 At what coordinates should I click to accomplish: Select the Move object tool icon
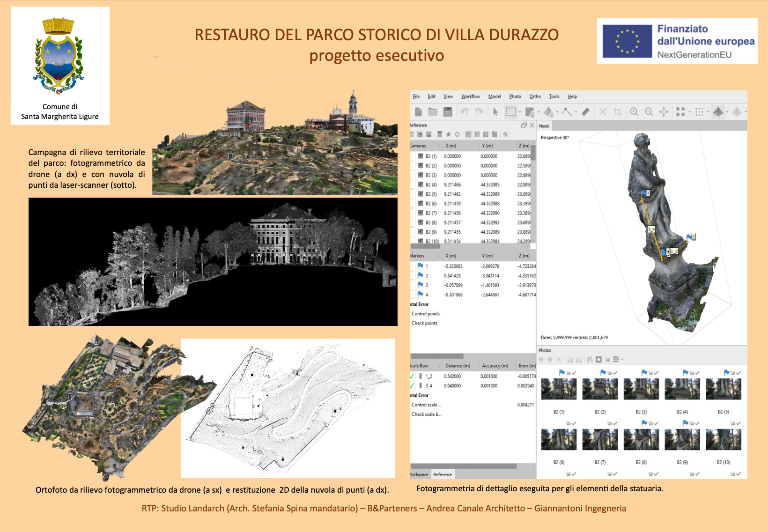(548, 111)
